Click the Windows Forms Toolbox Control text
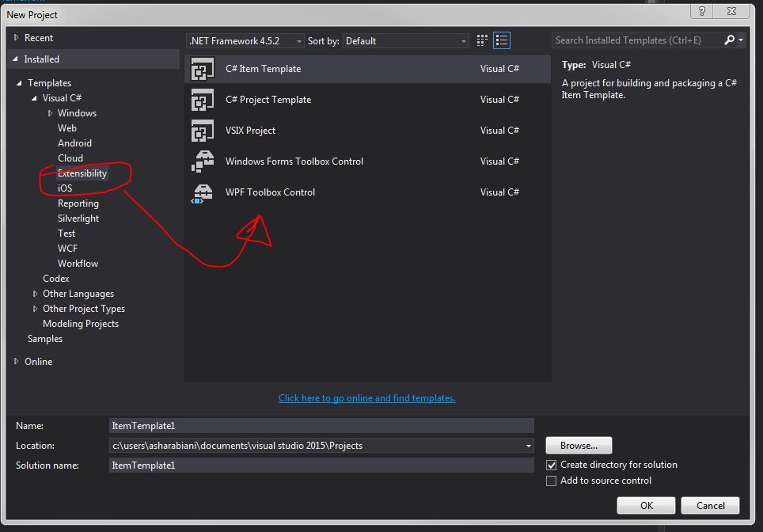763x532 pixels. tap(294, 161)
